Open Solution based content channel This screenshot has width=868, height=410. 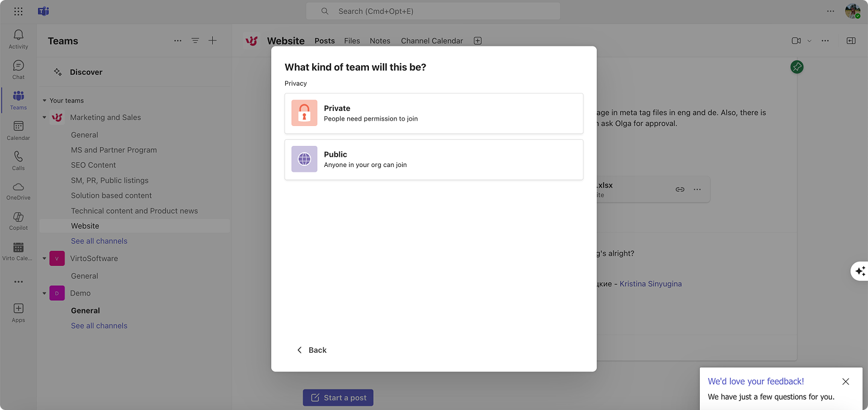coord(112,195)
